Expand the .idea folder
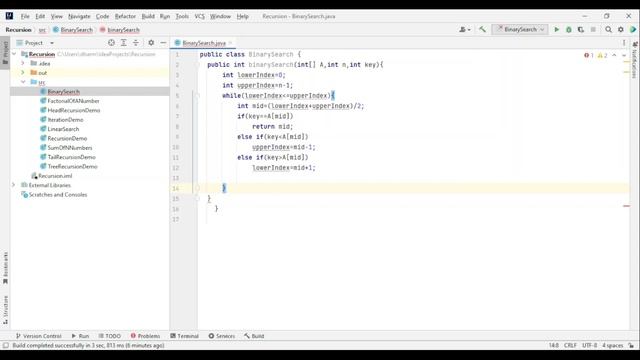This screenshot has height=360, width=640. [x=23, y=63]
